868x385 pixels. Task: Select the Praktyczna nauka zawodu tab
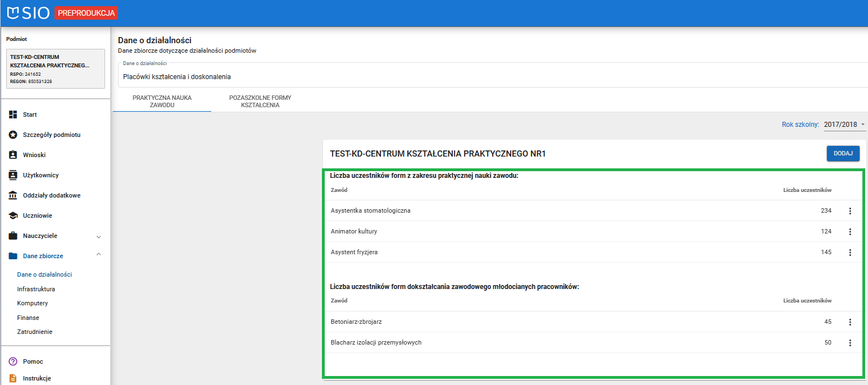(162, 101)
